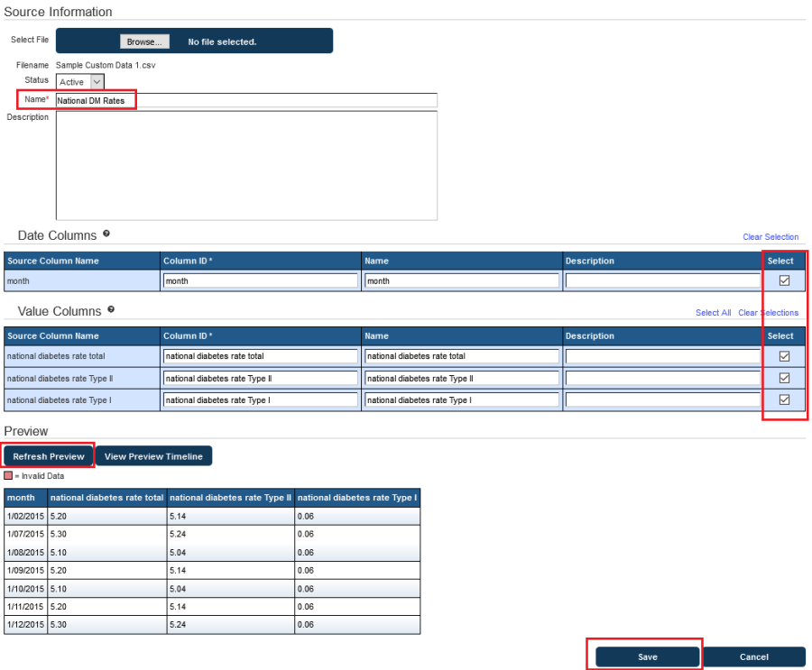Edit Name field for national diabetes rate total
Screen dimensions: 812x670
point(462,356)
